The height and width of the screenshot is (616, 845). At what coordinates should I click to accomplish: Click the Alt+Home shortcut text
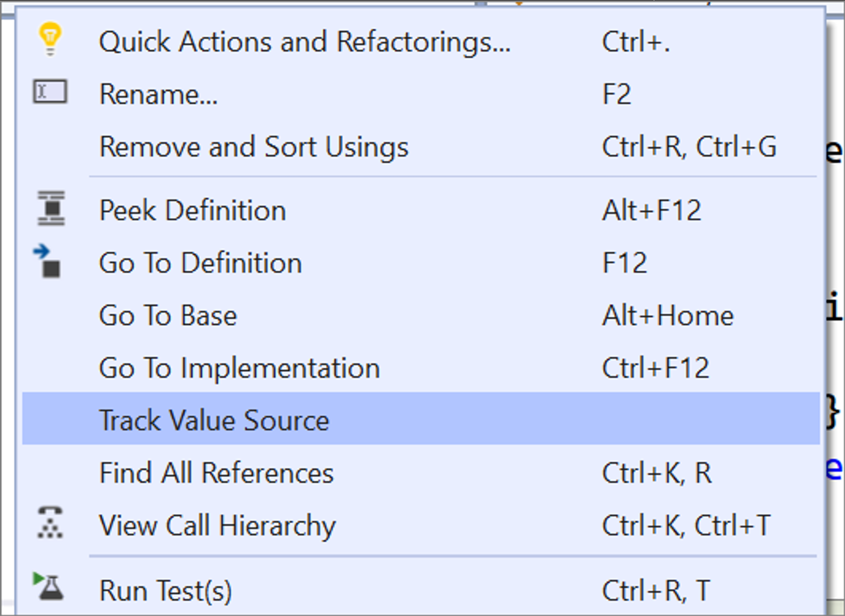pos(668,316)
